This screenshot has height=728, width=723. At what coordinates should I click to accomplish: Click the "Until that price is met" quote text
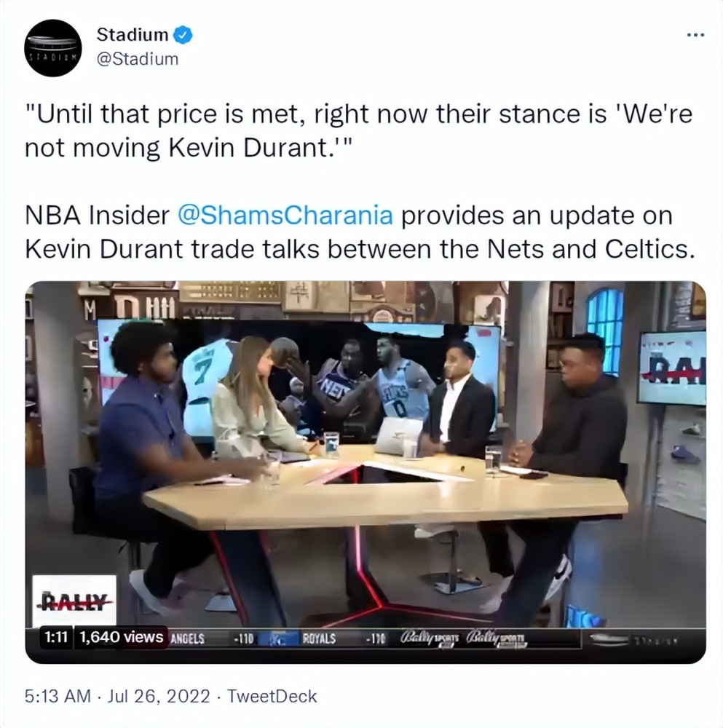click(x=358, y=131)
